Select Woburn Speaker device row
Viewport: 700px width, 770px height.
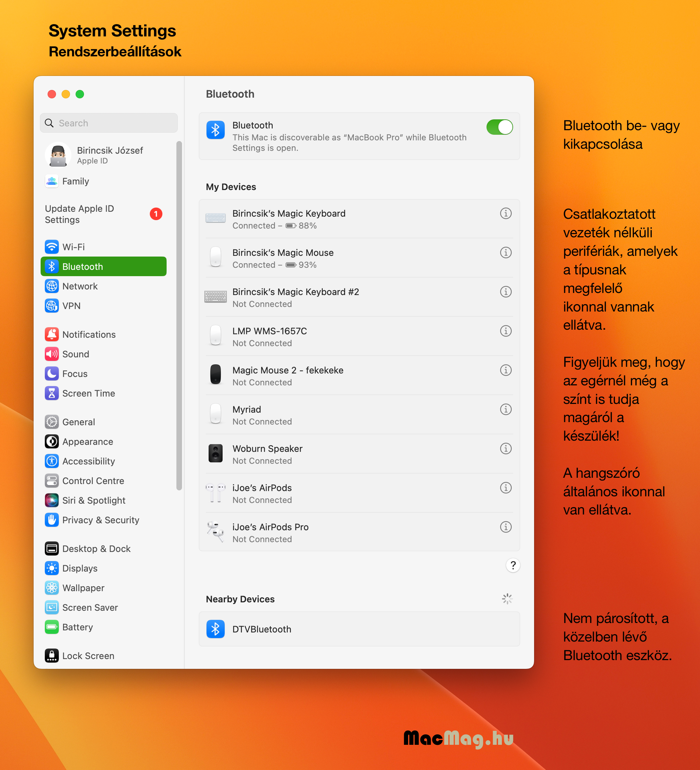359,454
